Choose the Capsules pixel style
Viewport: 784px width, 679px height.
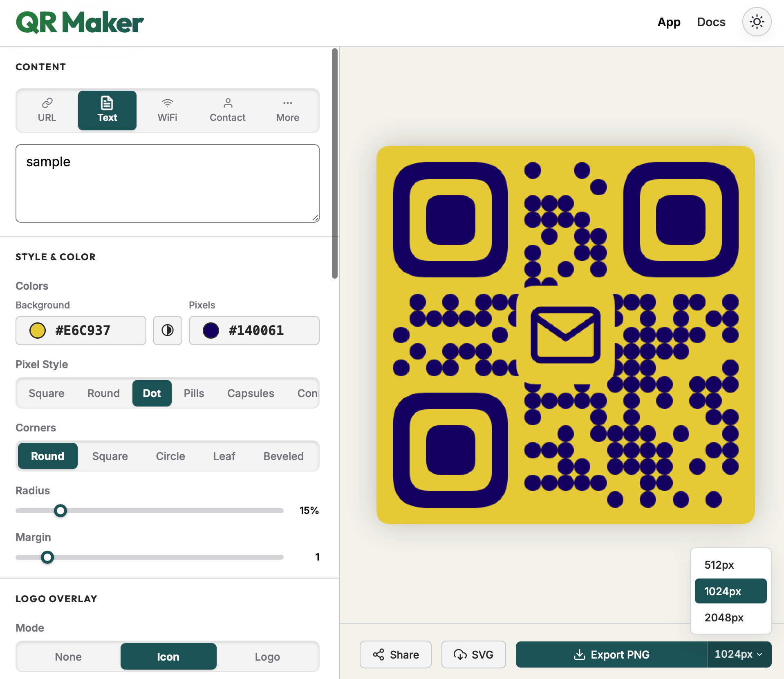(251, 393)
